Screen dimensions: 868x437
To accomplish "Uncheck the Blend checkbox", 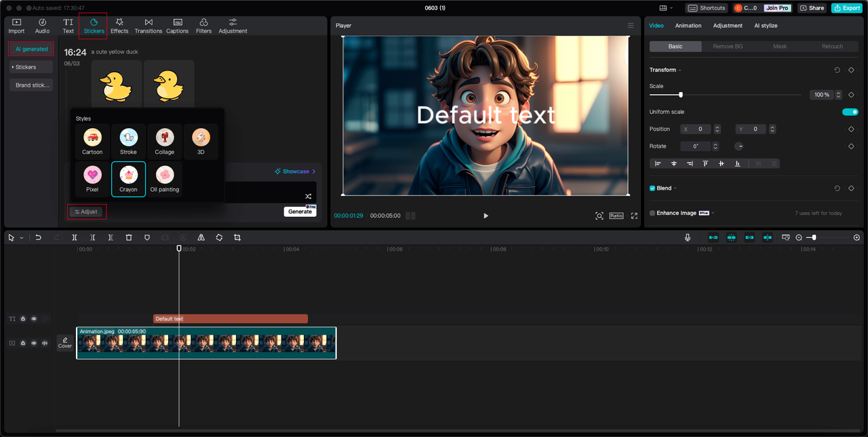I will tap(652, 188).
